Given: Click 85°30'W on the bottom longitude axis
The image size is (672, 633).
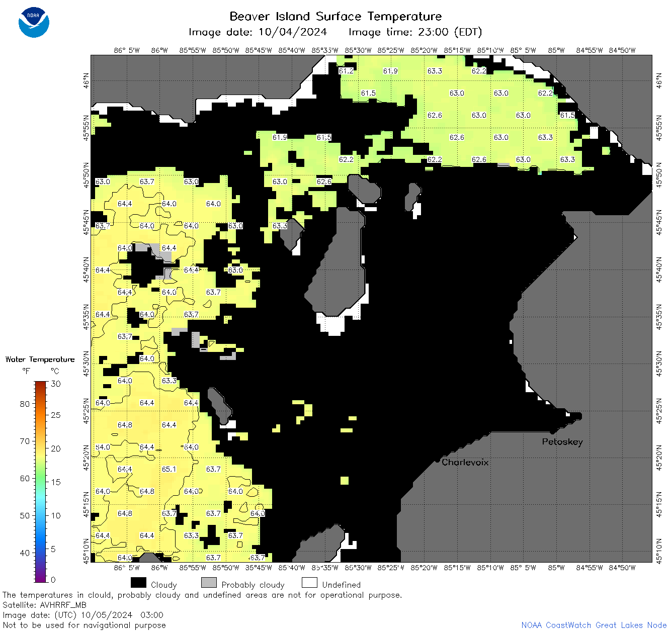Looking at the screenshot, I should click(x=358, y=568).
